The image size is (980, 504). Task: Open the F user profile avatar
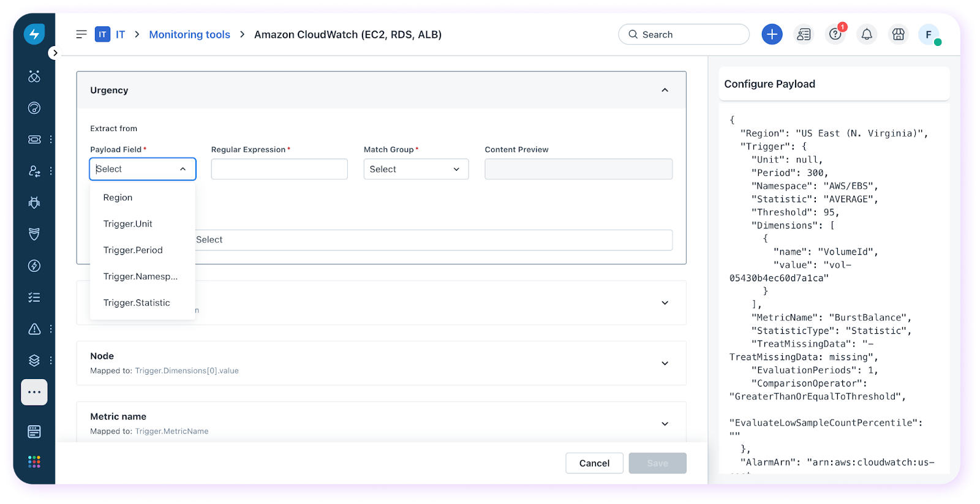(929, 34)
